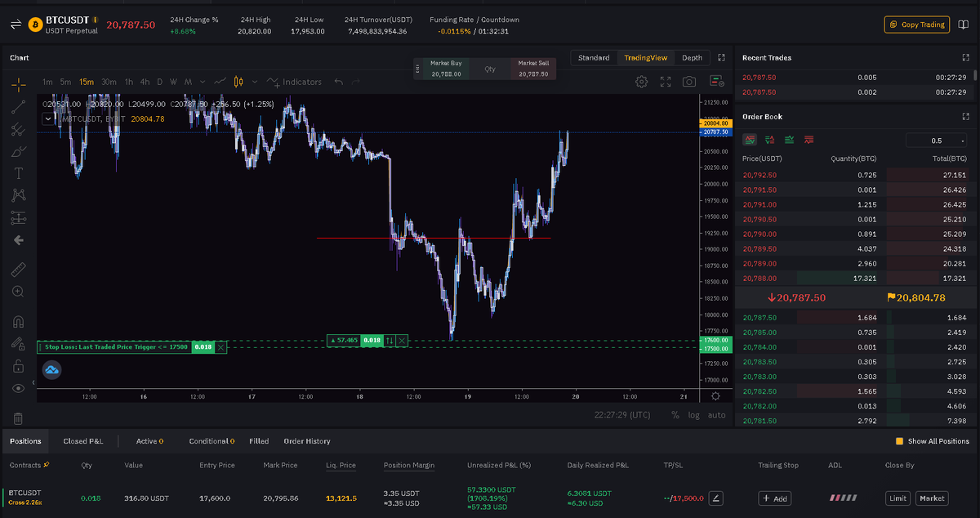Toggle percent scale on price axis
Viewport: 980px width, 518px height.
coord(675,415)
